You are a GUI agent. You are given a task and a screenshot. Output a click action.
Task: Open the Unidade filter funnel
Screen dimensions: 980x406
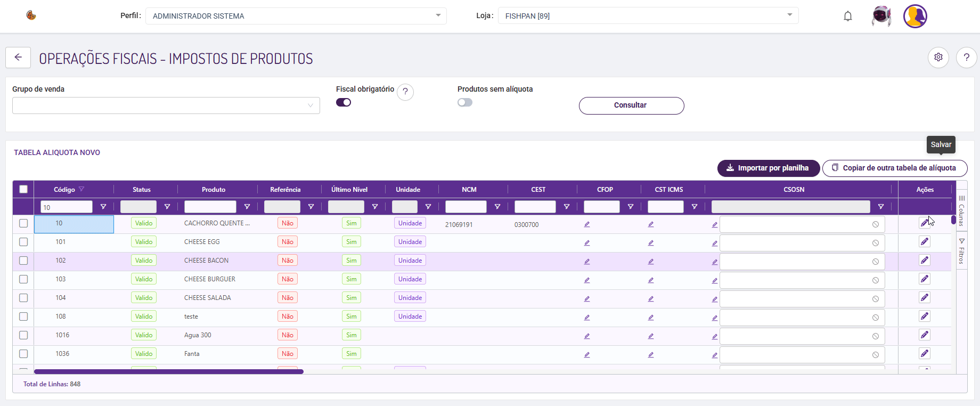(x=428, y=207)
